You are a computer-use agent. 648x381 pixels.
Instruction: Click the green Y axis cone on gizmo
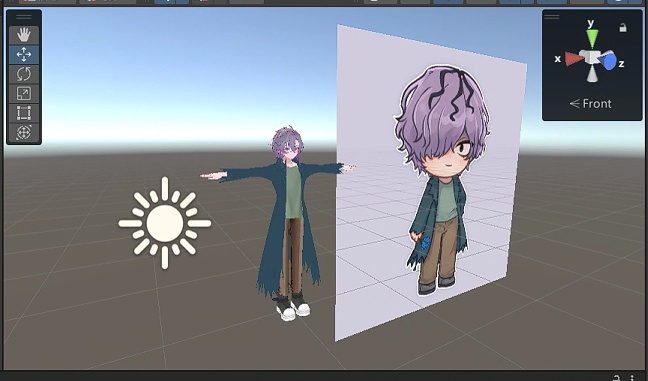point(592,38)
